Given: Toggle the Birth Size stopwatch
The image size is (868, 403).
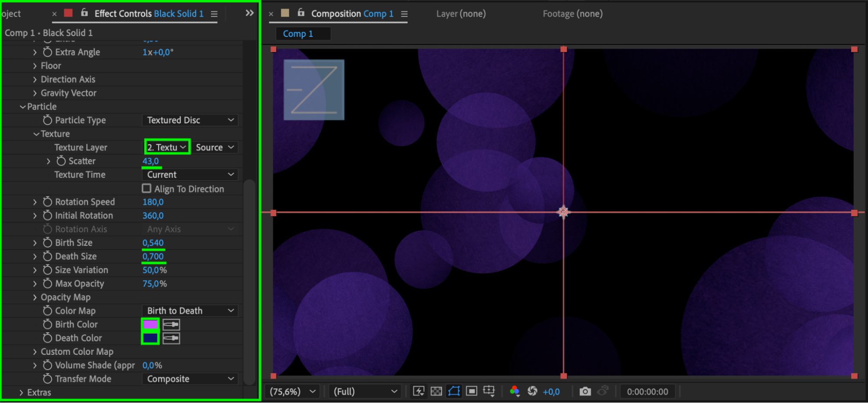Looking at the screenshot, I should 47,243.
